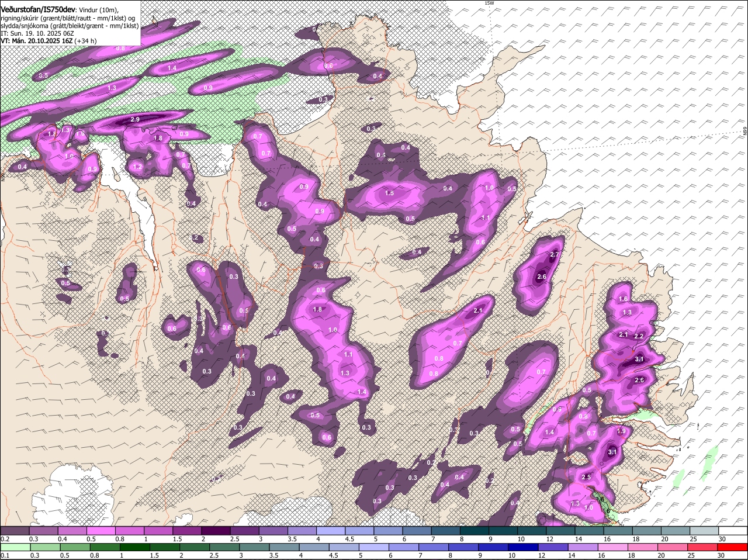This screenshot has height=560, width=748.
Task: Click the 'Vindur (10m),' label in header
Action: (99, 11)
